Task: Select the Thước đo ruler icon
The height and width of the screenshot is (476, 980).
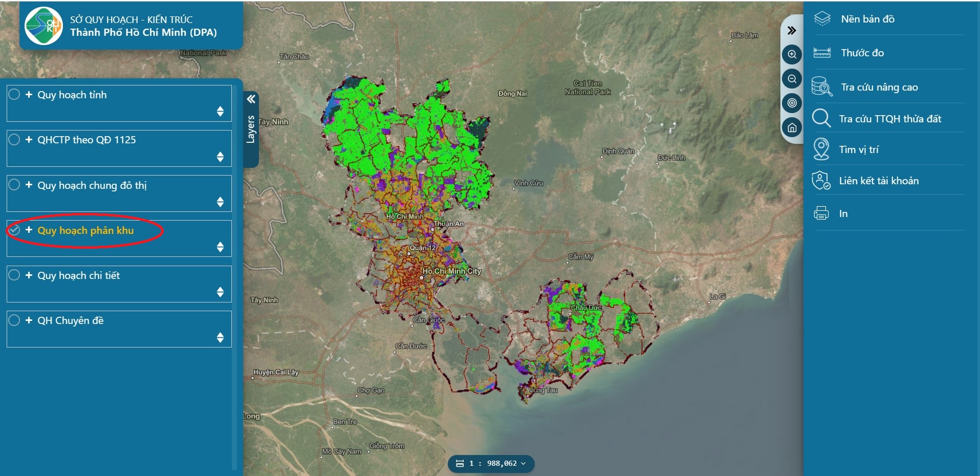Action: (822, 53)
